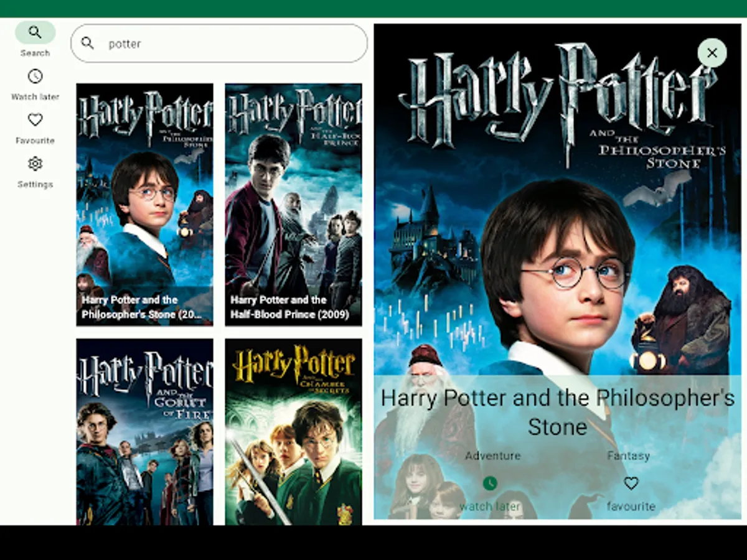This screenshot has height=560, width=747.
Task: Click the 'watch later' label in detail panel
Action: click(490, 506)
